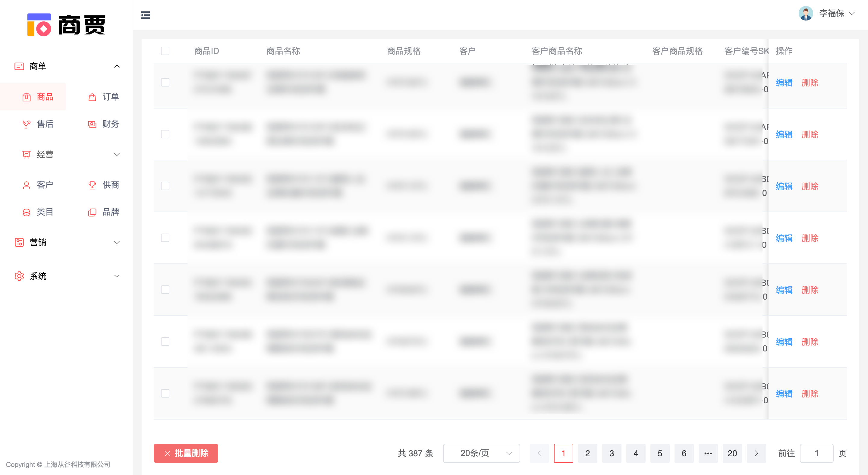Click the 供商 trophy icon
Image resolution: width=868 pixels, height=475 pixels.
[92, 185]
